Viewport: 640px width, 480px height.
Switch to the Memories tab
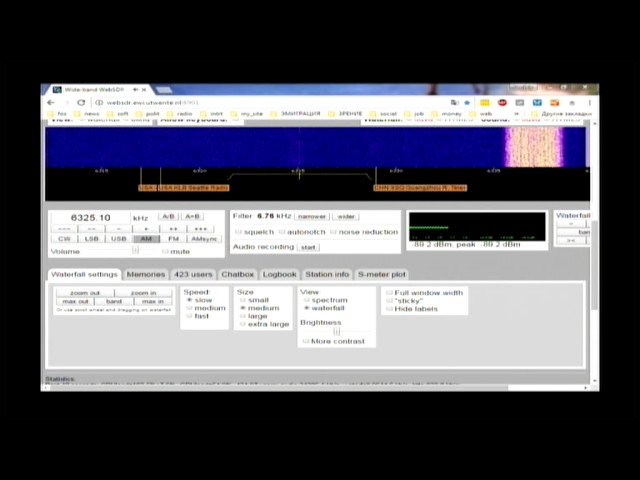tap(146, 275)
